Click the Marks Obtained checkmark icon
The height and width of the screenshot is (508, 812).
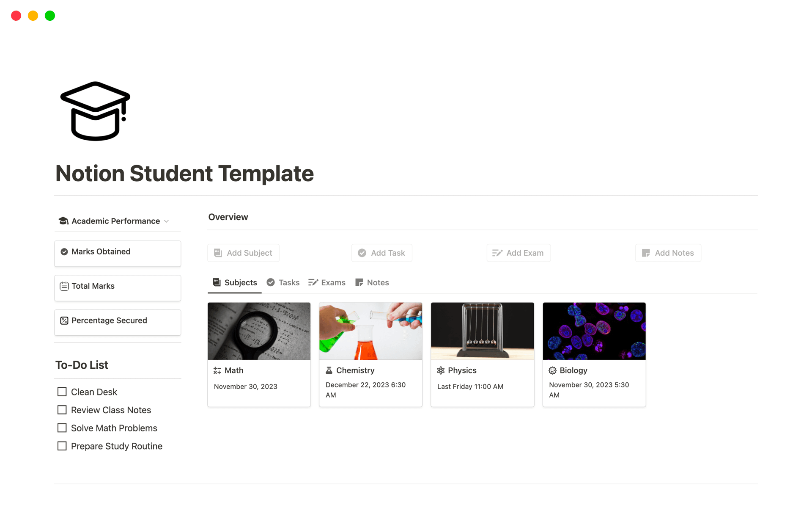click(64, 252)
